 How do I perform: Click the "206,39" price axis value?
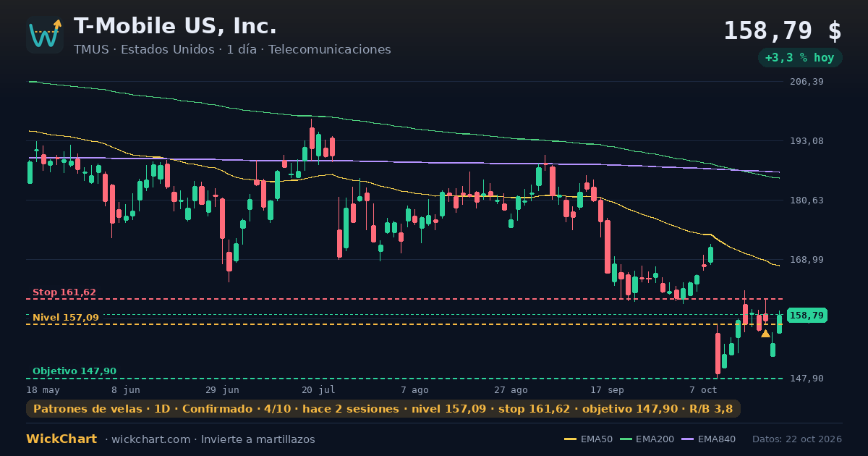coord(807,82)
